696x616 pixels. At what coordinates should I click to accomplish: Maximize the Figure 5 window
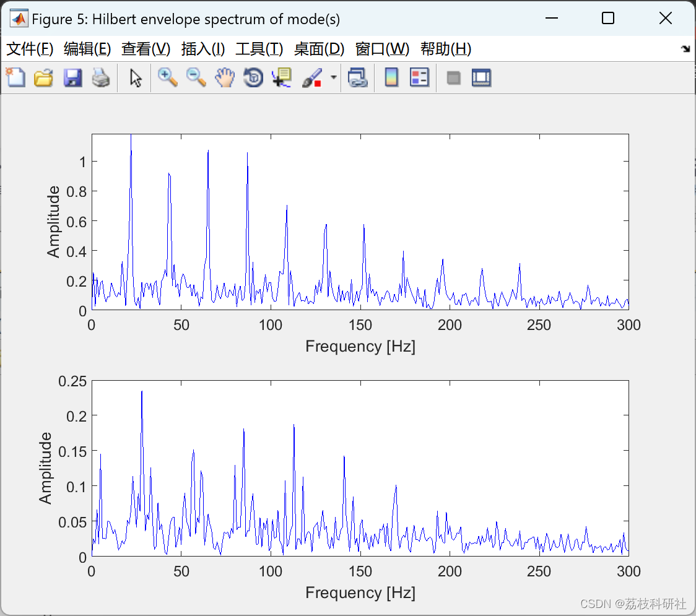pyautogui.click(x=607, y=18)
